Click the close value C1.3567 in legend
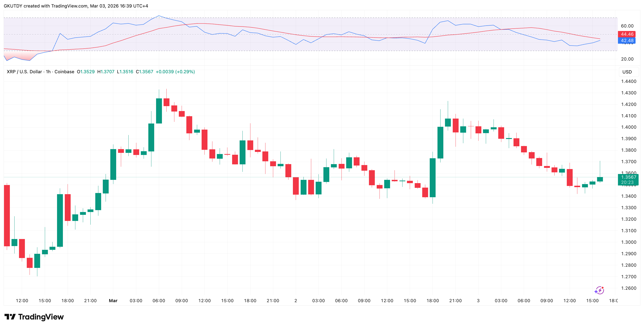The height and width of the screenshot is (328, 644). point(145,72)
